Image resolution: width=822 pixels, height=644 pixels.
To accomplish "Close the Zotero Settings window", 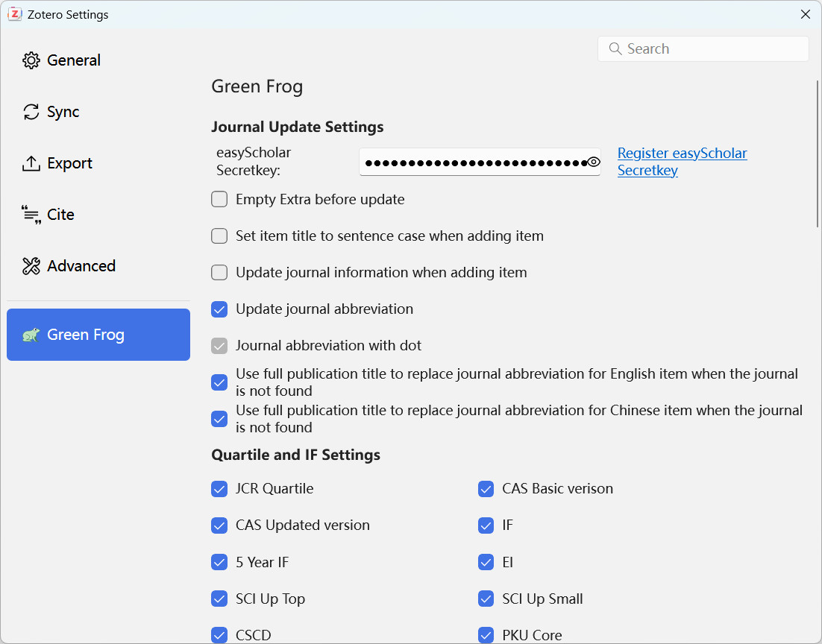I will pyautogui.click(x=806, y=14).
